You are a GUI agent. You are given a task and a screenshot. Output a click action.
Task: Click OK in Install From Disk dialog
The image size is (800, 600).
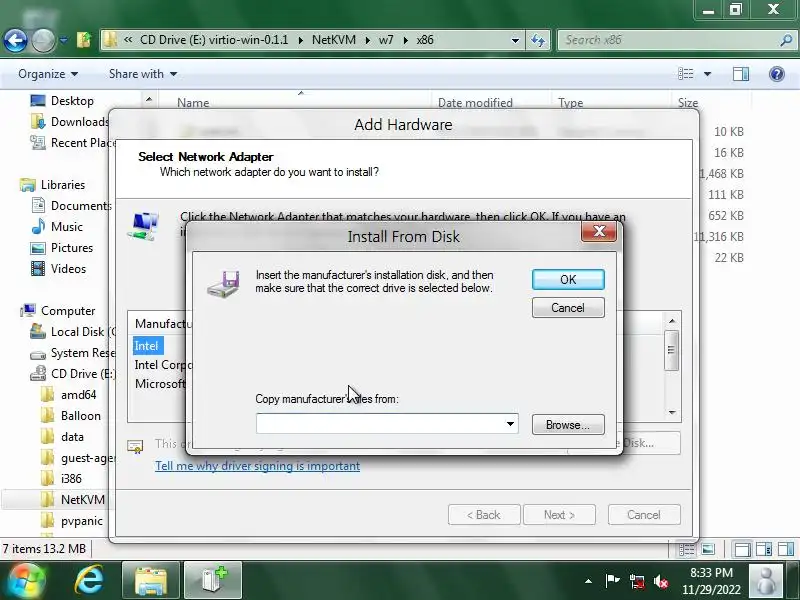(x=568, y=280)
